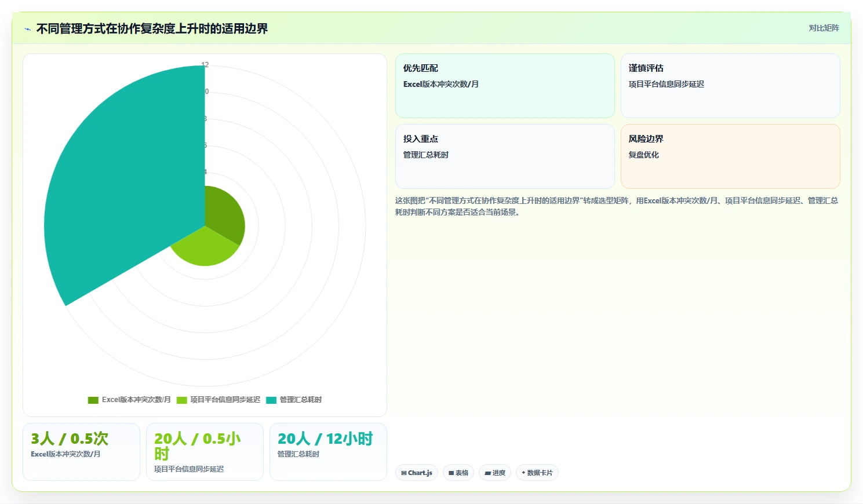Toggle 管理汇总耗时 legend swatch
Image resolution: width=863 pixels, height=504 pixels.
pyautogui.click(x=271, y=400)
